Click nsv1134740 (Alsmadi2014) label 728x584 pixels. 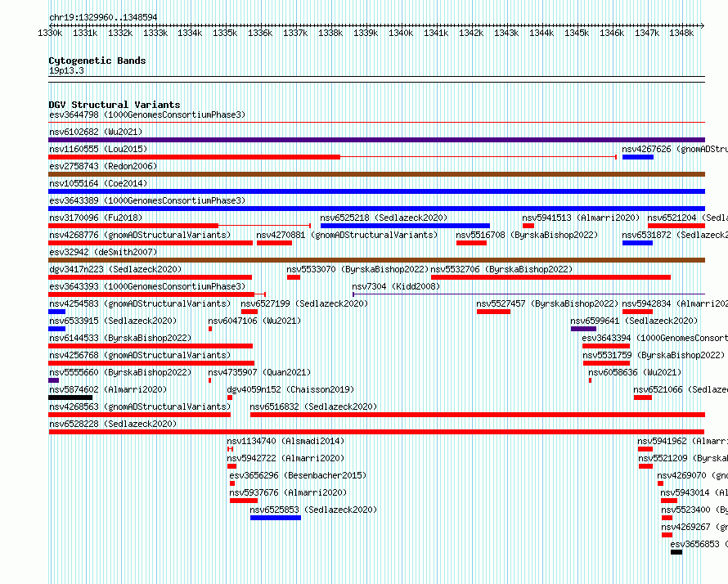tap(285, 441)
